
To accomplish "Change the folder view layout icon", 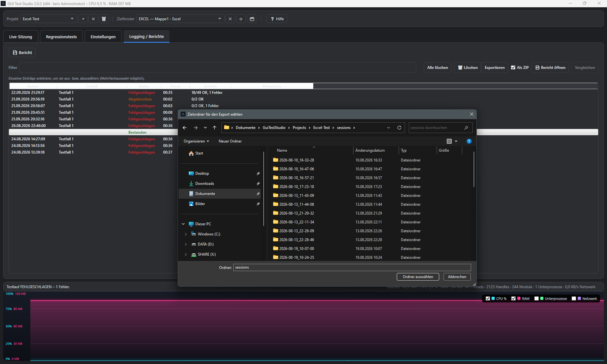I will (449, 141).
